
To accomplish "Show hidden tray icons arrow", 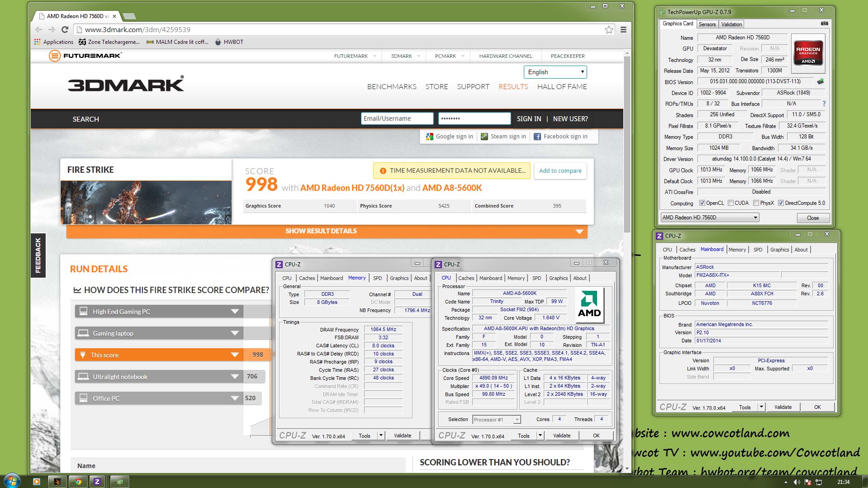I will tap(786, 482).
